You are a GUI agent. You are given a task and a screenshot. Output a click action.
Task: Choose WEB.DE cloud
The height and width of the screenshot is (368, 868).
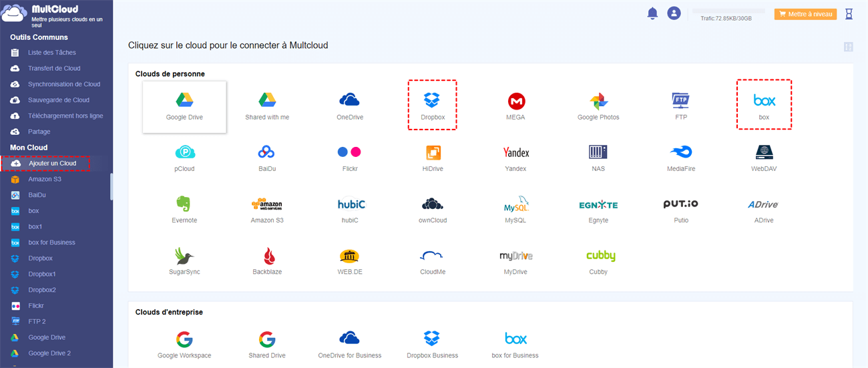(350, 262)
